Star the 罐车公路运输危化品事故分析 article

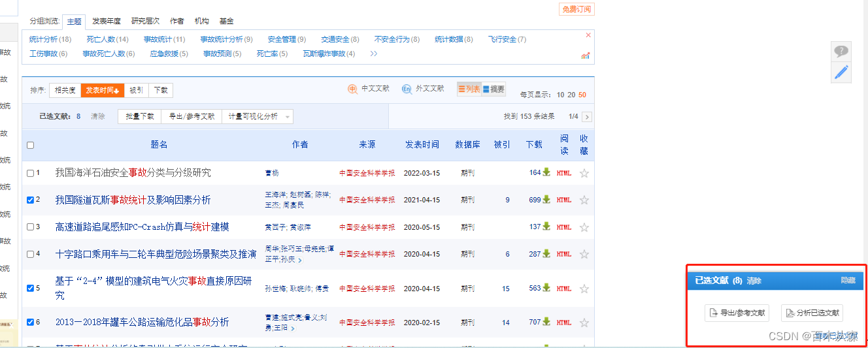[x=584, y=323]
